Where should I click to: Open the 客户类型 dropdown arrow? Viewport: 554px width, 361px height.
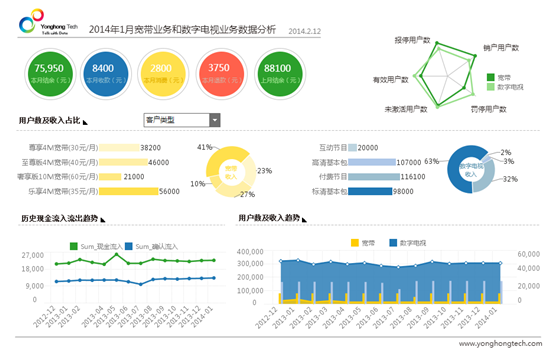215,120
